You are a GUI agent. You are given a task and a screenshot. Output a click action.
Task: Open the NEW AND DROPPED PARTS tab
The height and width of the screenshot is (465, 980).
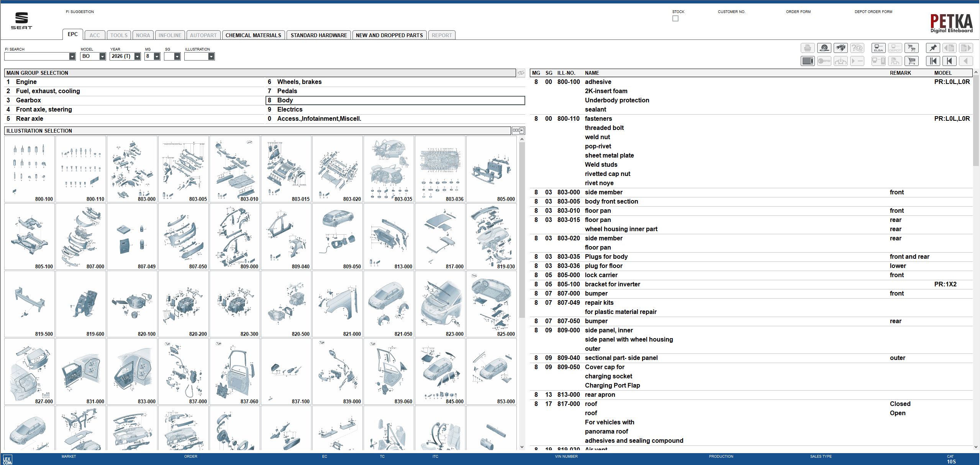click(x=388, y=35)
